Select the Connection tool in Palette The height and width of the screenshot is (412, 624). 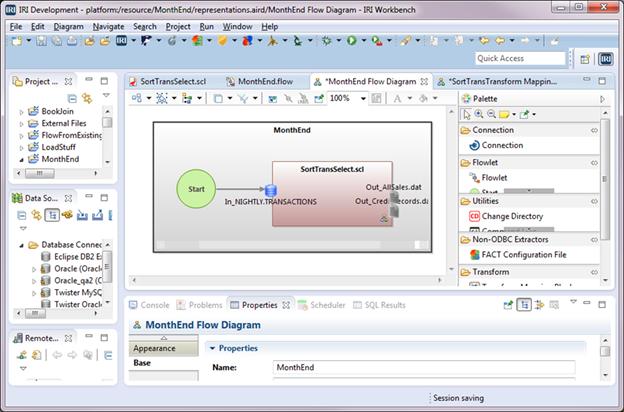click(497, 146)
